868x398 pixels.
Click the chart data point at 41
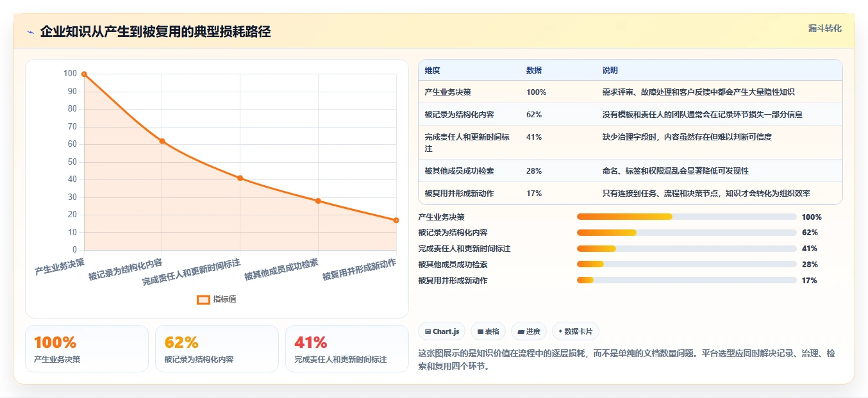pos(240,178)
